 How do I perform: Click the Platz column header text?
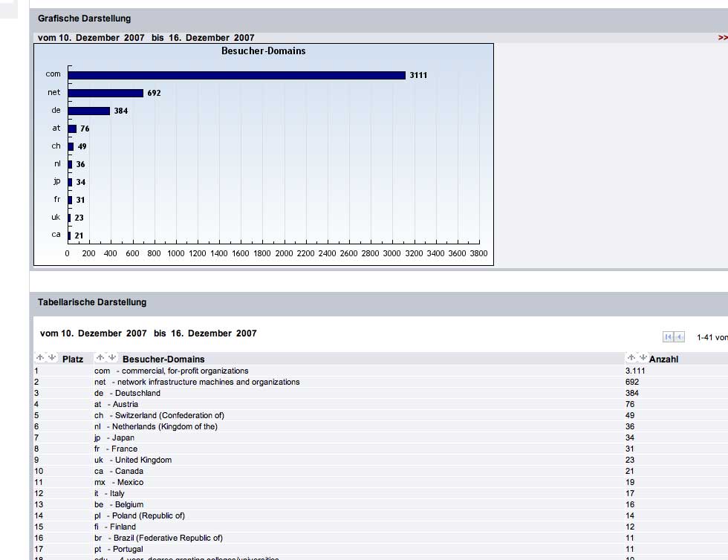point(73,359)
